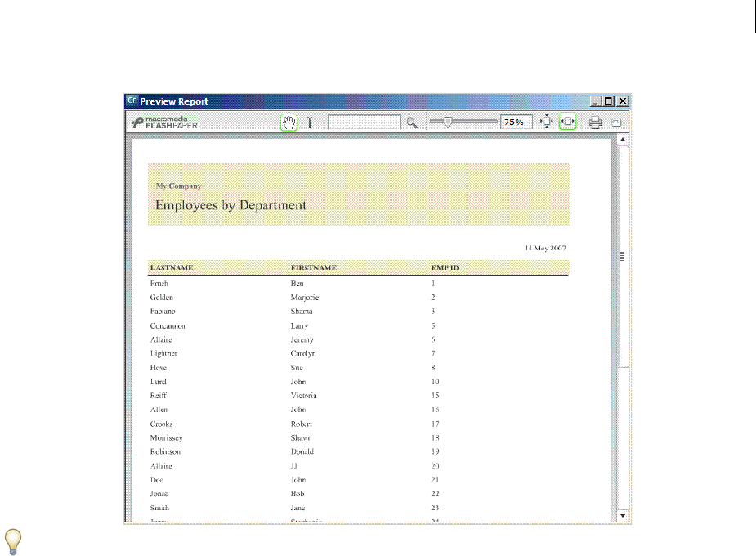Viewport: 756px width, 556px height.
Task: Click the printer icon
Action: coord(596,123)
